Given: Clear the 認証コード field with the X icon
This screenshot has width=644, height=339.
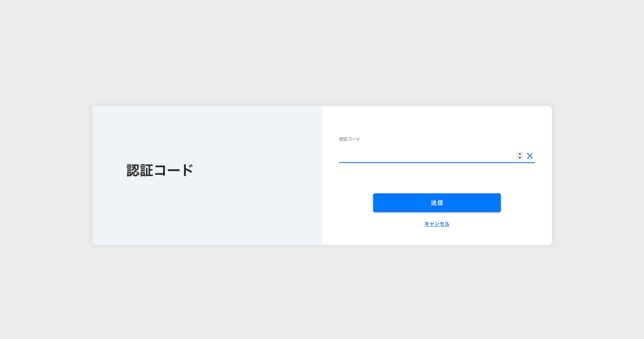Looking at the screenshot, I should pos(529,156).
